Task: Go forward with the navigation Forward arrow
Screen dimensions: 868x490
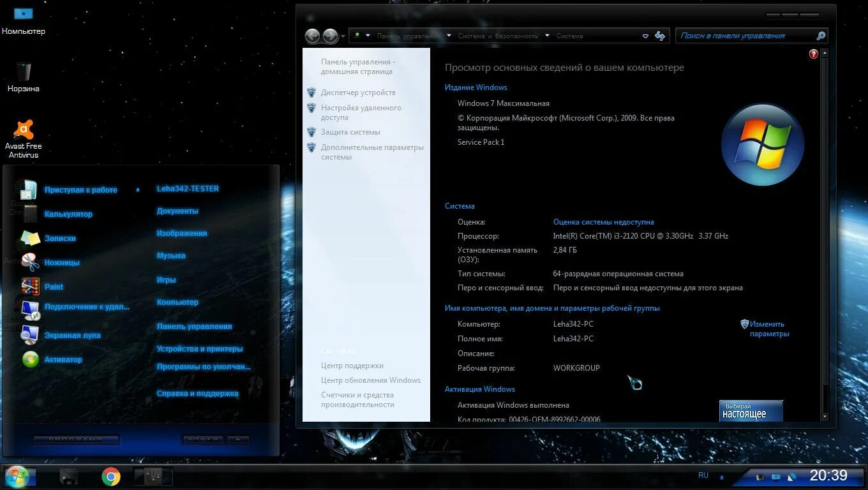Action: [x=330, y=36]
